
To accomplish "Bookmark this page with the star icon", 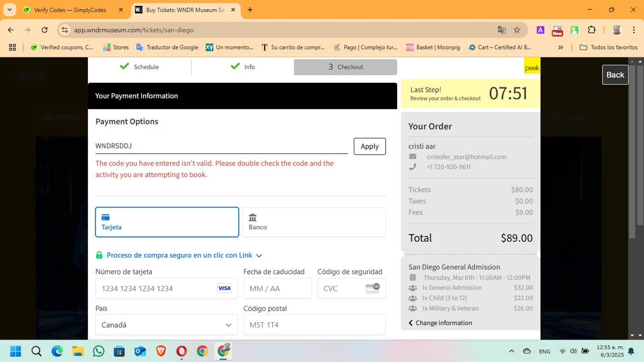I will [517, 30].
